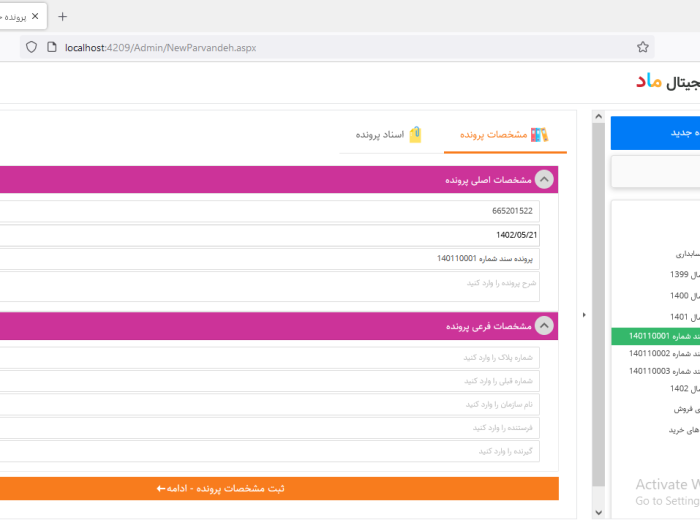Click the blue جدید button in sidebar
700x520 pixels.
coord(655,133)
